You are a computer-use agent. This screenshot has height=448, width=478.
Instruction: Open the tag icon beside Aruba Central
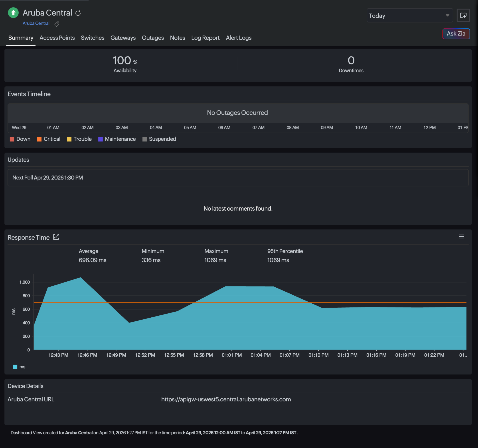click(x=57, y=24)
